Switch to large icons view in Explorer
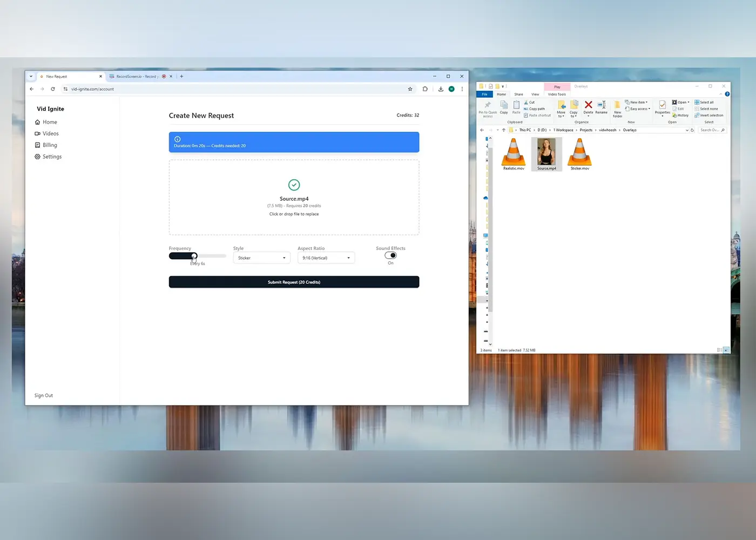The height and width of the screenshot is (540, 756). tap(726, 350)
